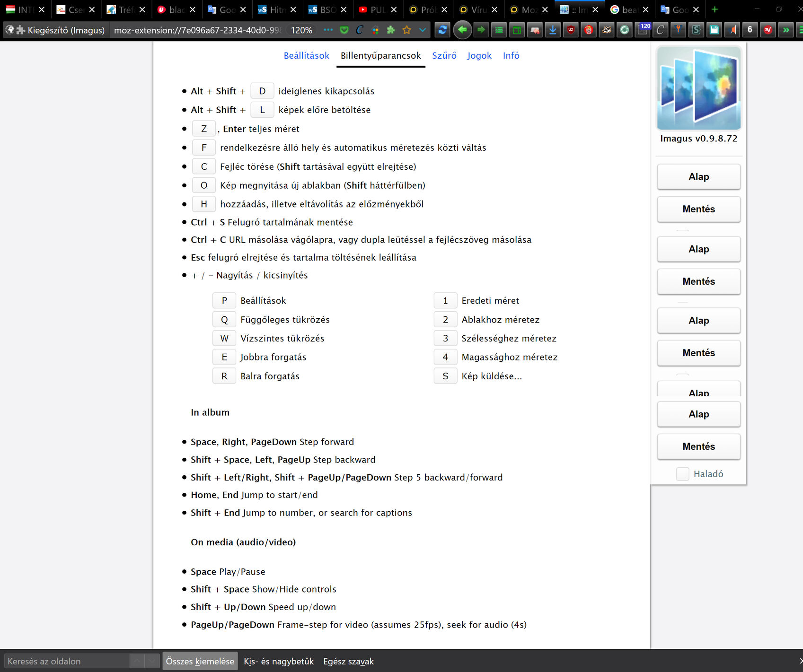Edit the S Kép küldése key field
Viewport: 803px width, 672px height.
[x=445, y=376]
